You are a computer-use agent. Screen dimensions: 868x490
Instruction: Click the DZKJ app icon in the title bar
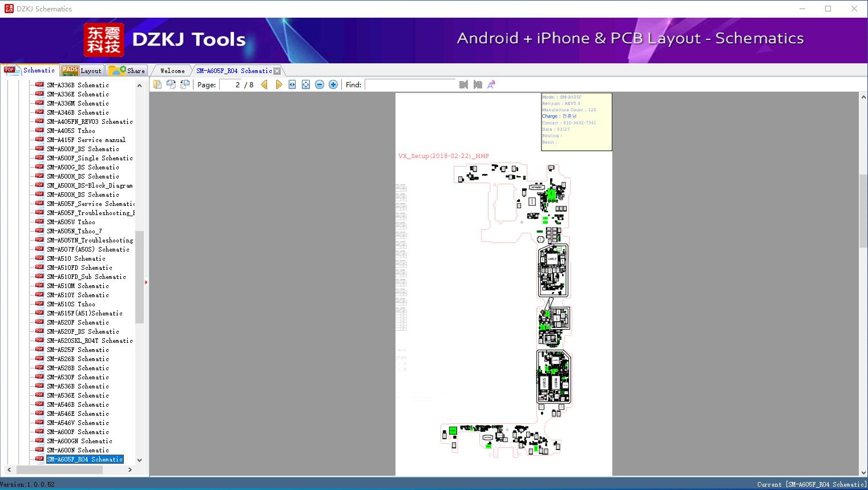pyautogui.click(x=9, y=9)
